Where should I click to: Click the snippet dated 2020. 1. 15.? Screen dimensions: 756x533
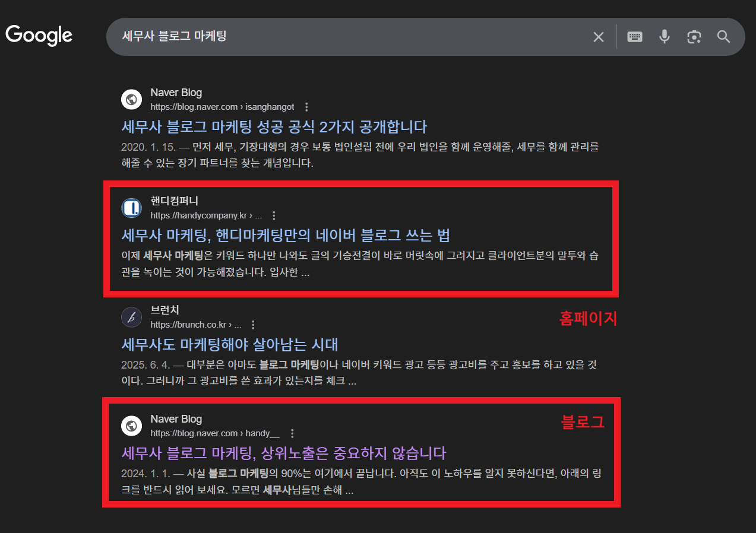[360, 154]
